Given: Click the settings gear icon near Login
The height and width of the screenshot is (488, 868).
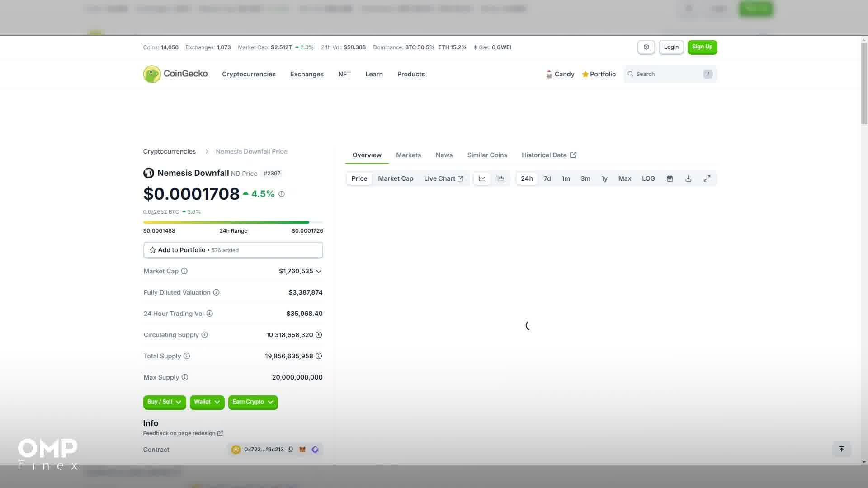Looking at the screenshot, I should [x=646, y=47].
